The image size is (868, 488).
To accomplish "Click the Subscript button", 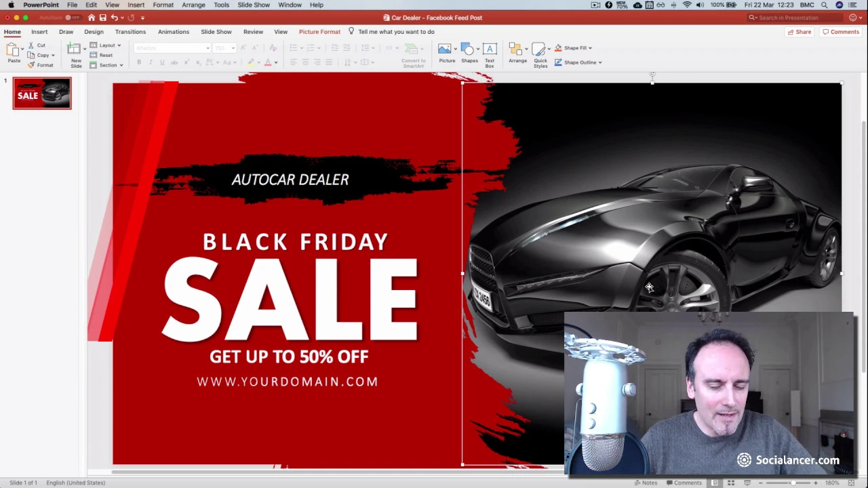I will (x=198, y=62).
